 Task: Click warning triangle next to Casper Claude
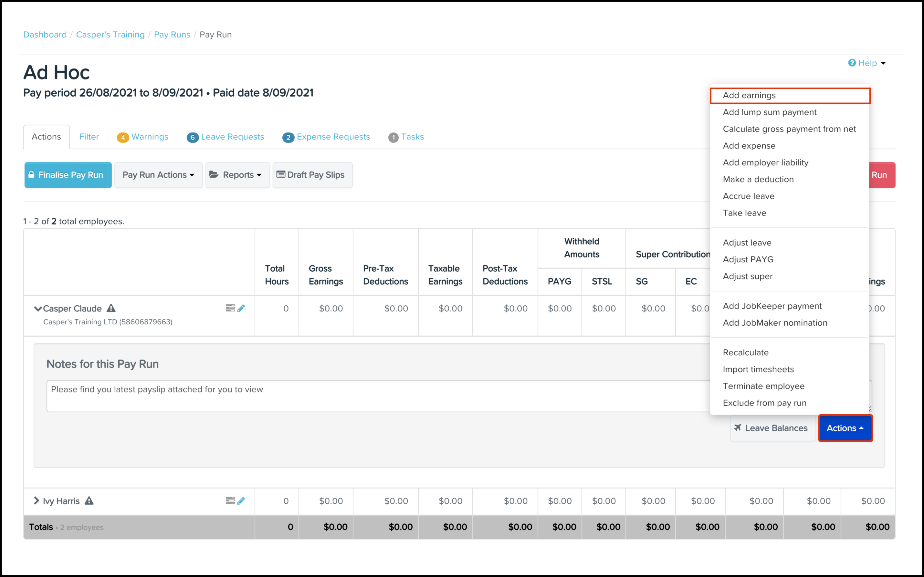tap(111, 308)
